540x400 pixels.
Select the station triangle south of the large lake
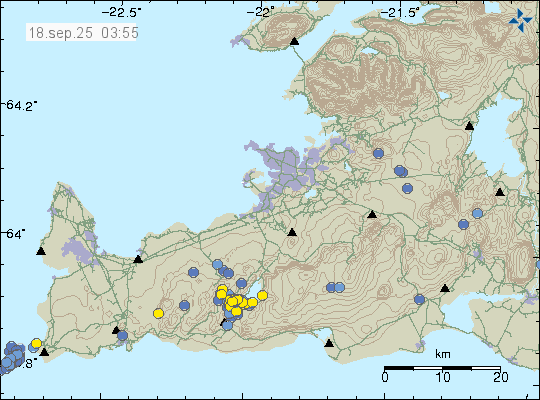point(500,192)
